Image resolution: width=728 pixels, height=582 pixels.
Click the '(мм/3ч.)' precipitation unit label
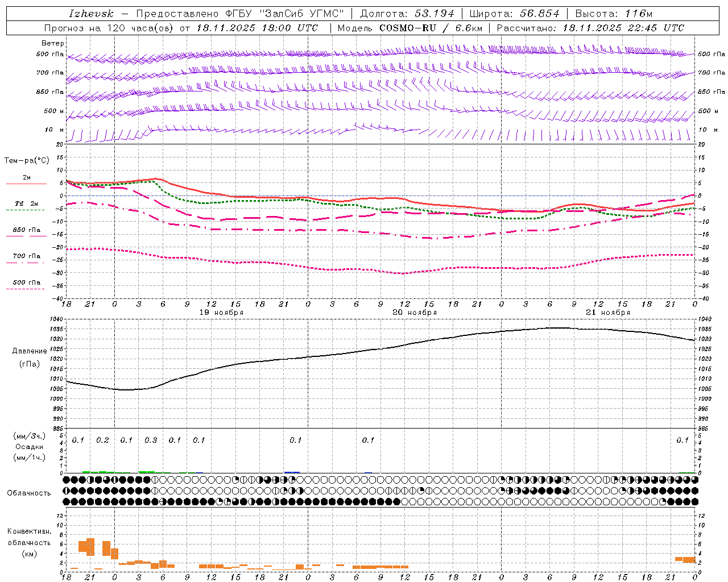pos(30,436)
